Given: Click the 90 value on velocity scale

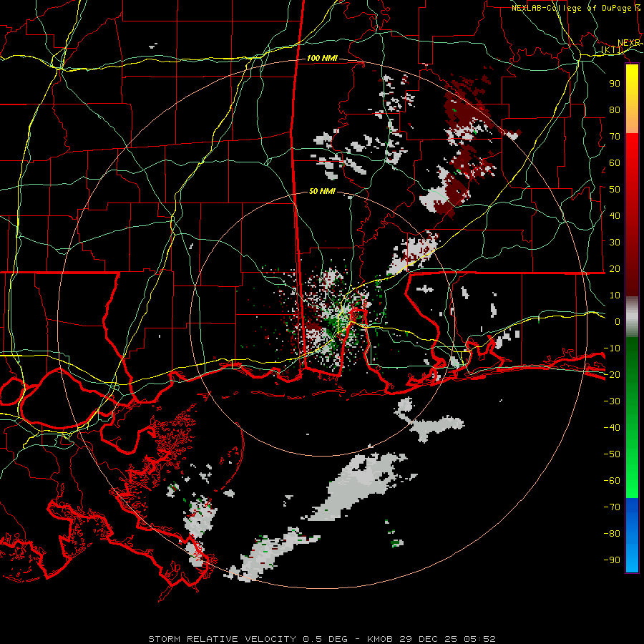Looking at the screenshot, I should (615, 84).
